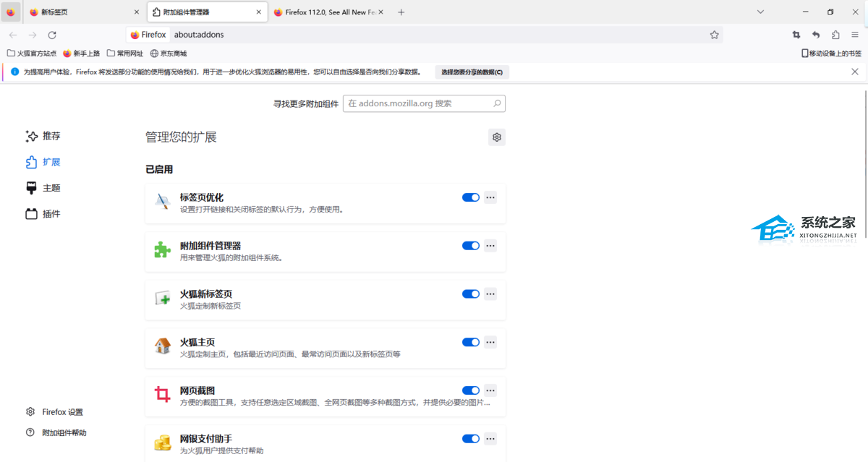
Task: Click the house icon of 火狐主页
Action: click(162, 346)
